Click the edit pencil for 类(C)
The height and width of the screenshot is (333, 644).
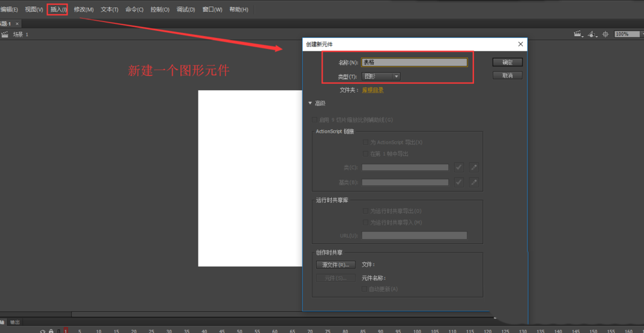[474, 167]
